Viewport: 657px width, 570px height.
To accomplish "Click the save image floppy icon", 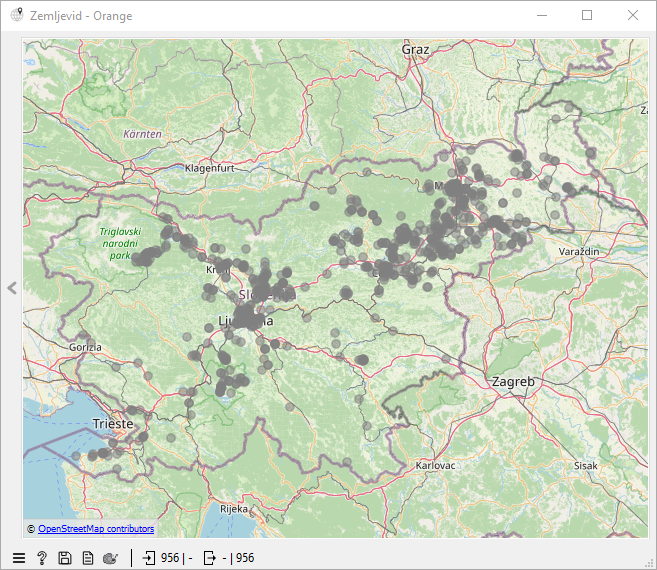I will [65, 558].
